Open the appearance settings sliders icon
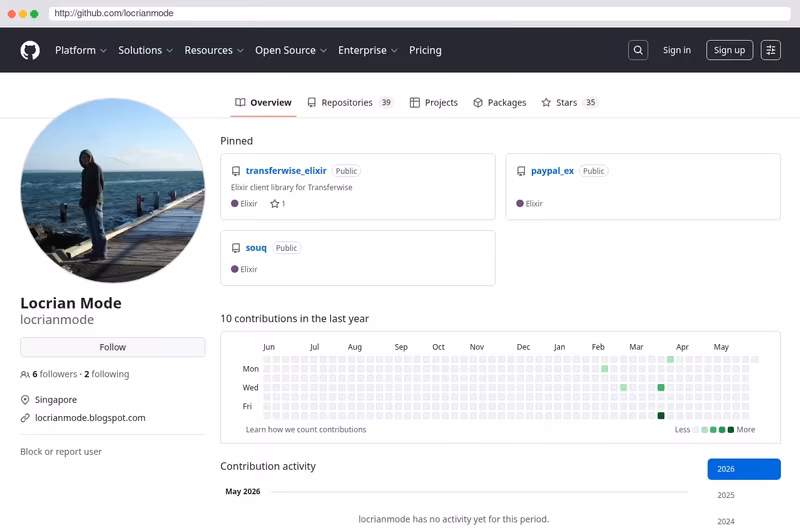Screen dimensions: 800x528 pos(770,50)
